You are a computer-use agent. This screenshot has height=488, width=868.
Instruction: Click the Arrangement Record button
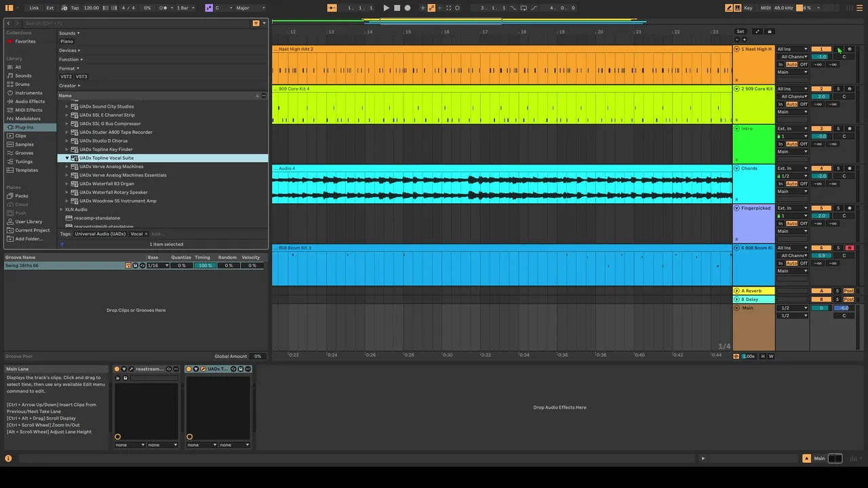[x=408, y=8]
